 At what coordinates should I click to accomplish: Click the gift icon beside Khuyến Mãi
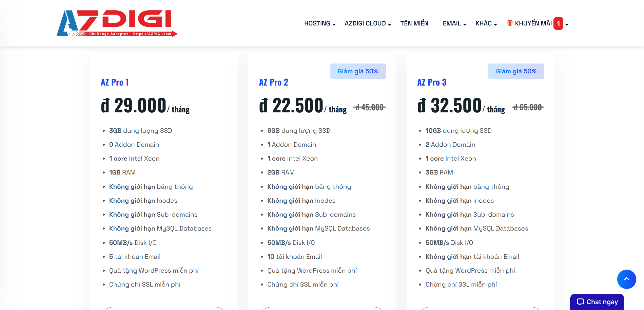(x=509, y=23)
